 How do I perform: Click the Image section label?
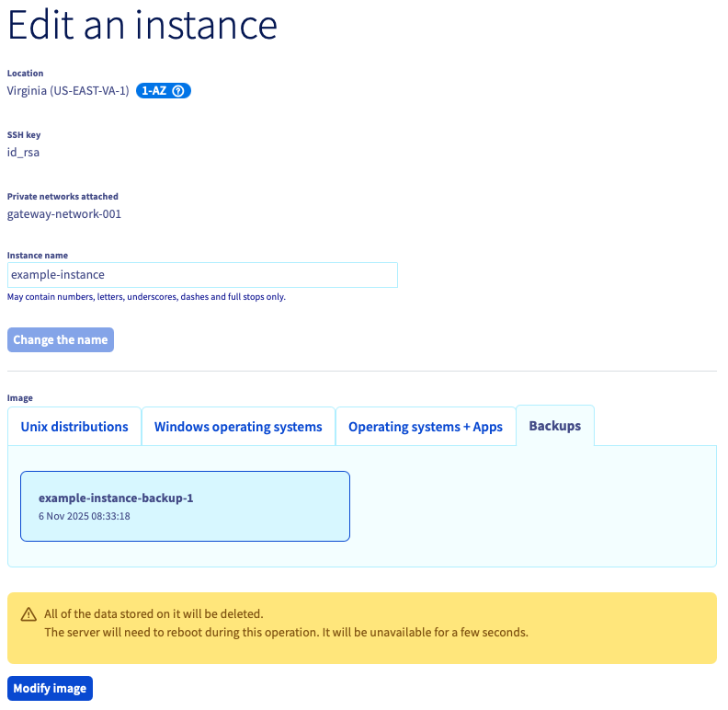(20, 397)
